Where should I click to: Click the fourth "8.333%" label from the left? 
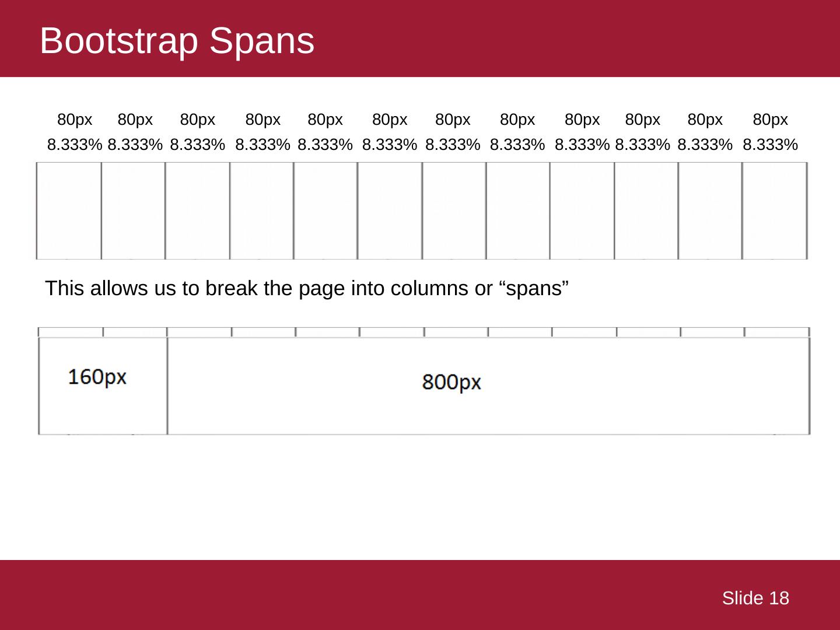click(262, 144)
